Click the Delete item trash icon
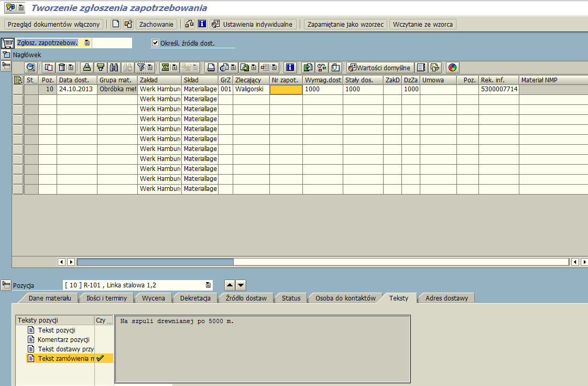The height and width of the screenshot is (386, 588). (x=62, y=68)
